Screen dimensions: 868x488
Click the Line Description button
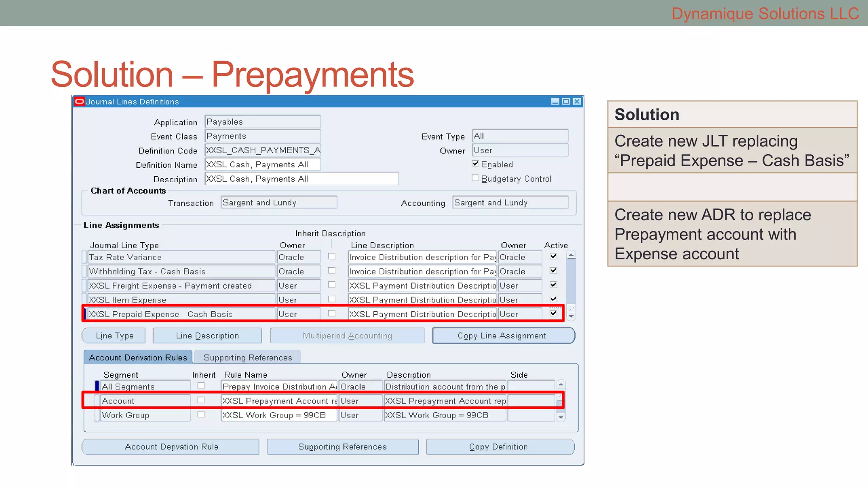click(x=207, y=336)
